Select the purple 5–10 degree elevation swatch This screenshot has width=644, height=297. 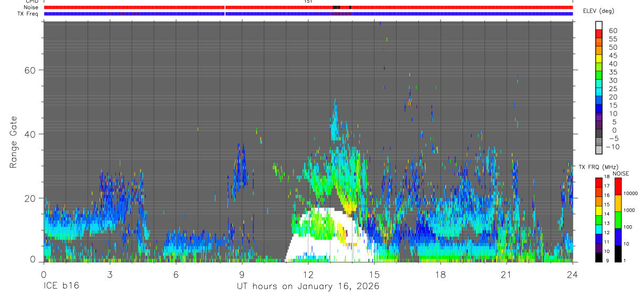pyautogui.click(x=598, y=117)
